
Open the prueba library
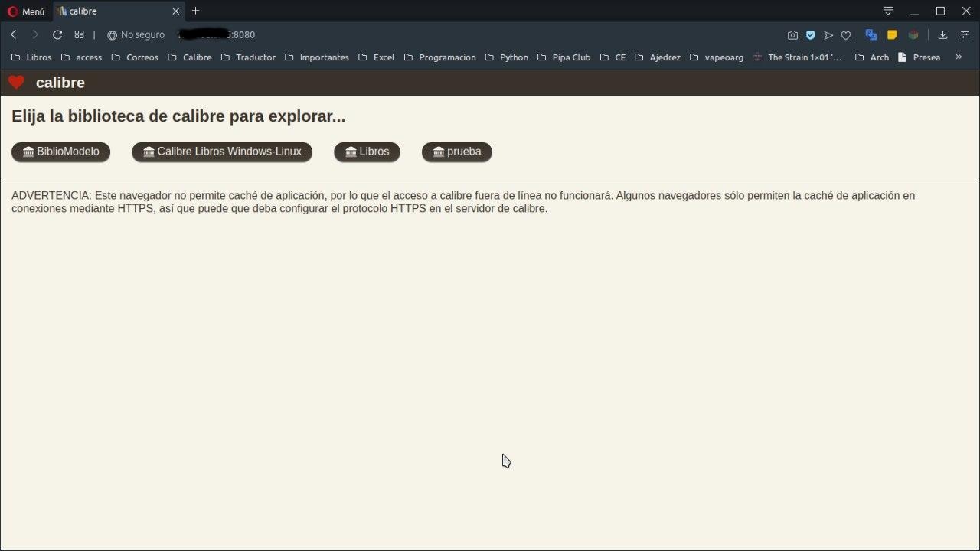[x=457, y=152]
